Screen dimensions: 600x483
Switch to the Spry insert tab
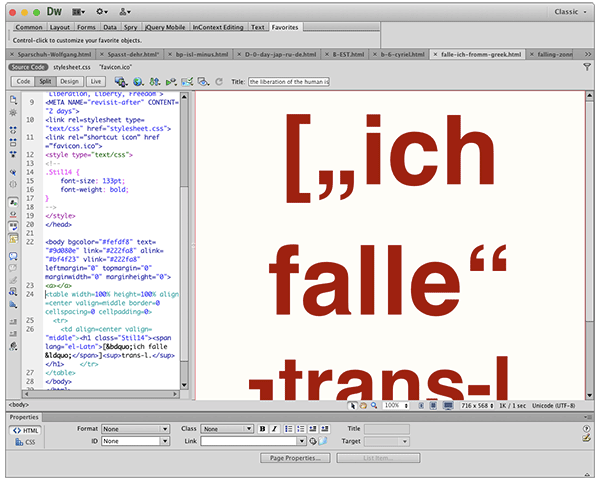coord(130,27)
